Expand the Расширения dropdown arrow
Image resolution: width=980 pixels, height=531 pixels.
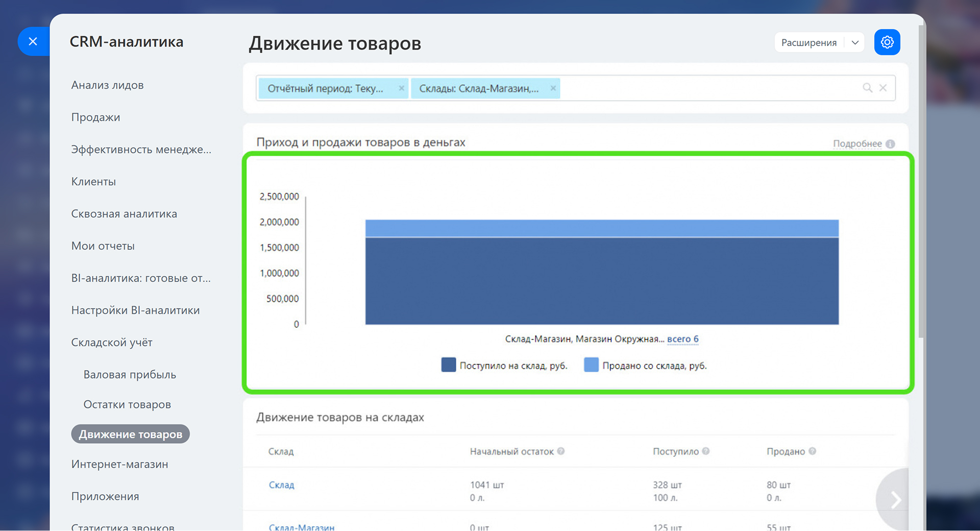pyautogui.click(x=855, y=42)
